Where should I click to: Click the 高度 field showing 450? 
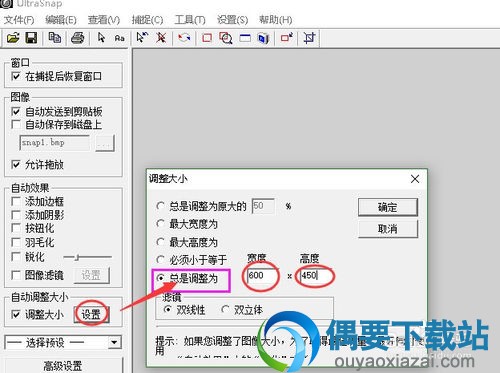coord(316,276)
